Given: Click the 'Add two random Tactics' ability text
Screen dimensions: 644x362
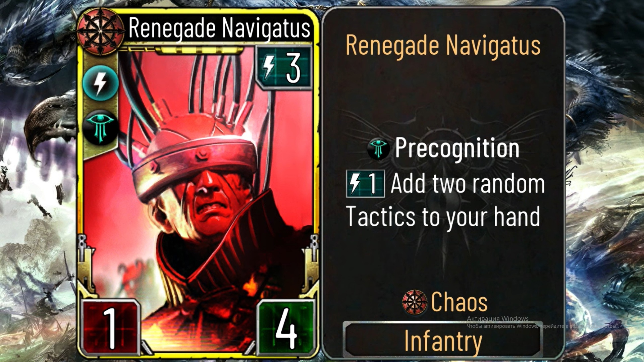Looking at the screenshot, I should pos(445,200).
